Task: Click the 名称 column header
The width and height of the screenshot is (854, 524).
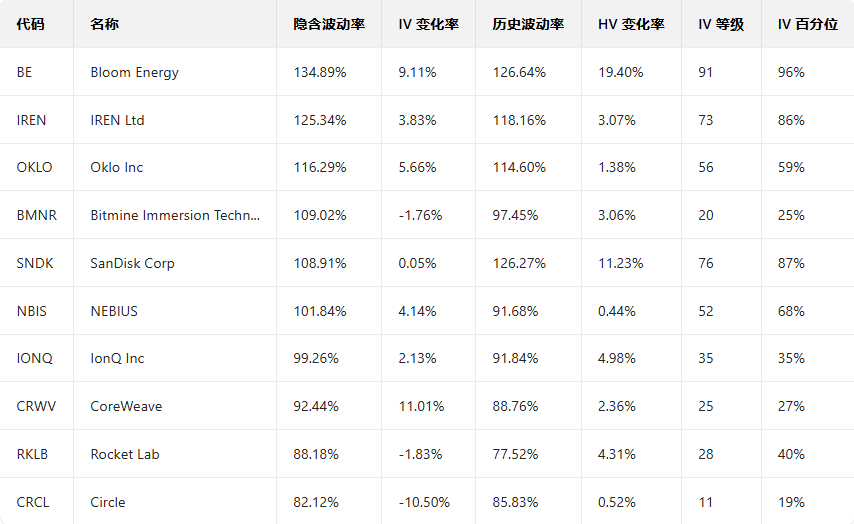Action: tap(104, 24)
